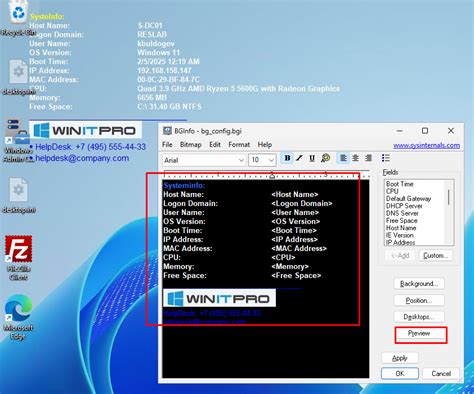Viewport: 474px width, 394px height.
Task: Align text right
Action: click(x=368, y=158)
